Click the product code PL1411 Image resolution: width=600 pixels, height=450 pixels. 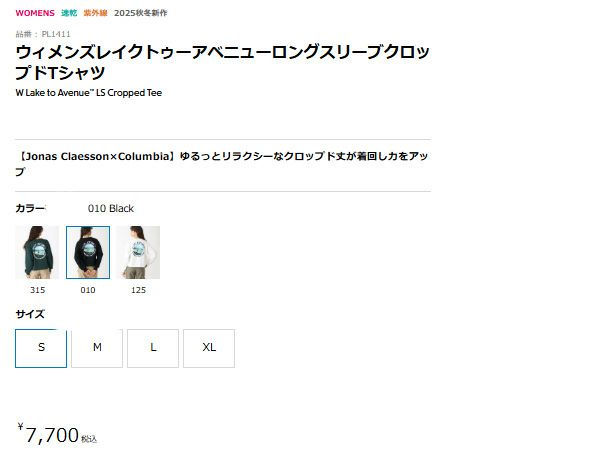56,34
